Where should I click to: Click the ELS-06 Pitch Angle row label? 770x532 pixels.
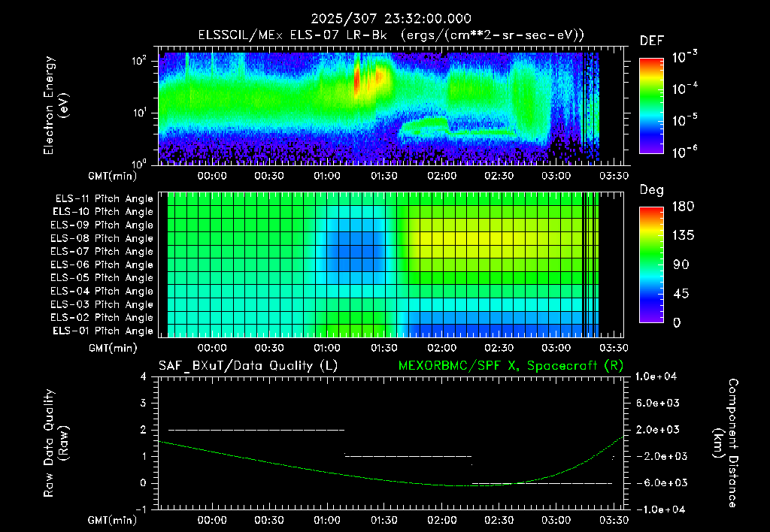coord(102,264)
